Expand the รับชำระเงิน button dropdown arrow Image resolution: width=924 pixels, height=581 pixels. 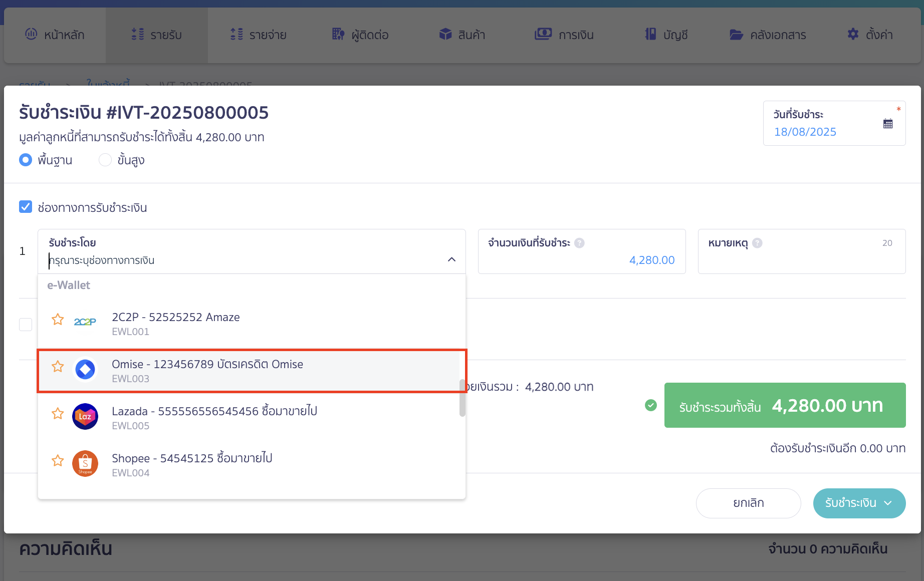[888, 503]
